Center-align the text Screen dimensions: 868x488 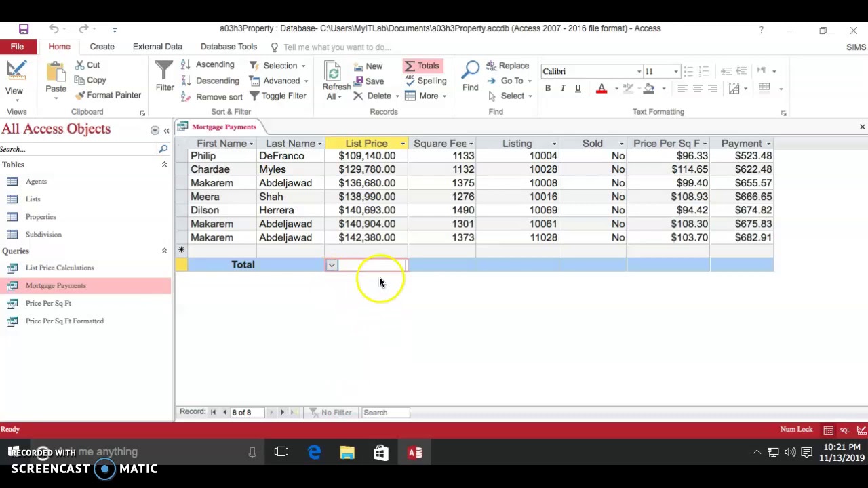698,89
